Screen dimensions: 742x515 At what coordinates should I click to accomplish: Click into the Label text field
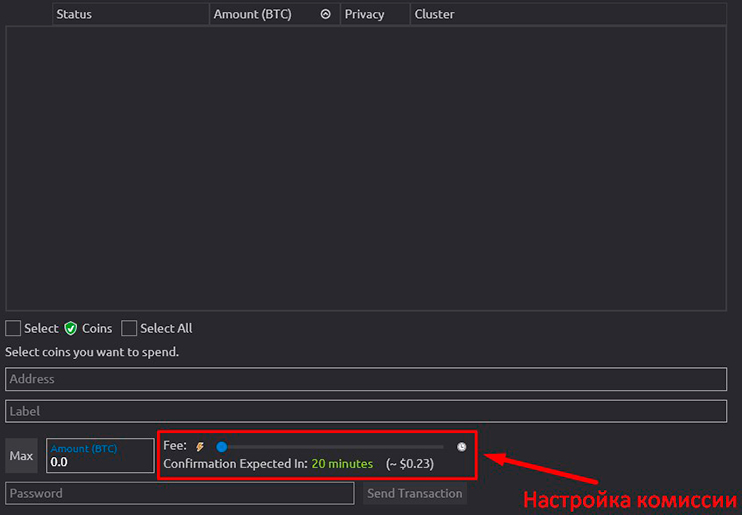[x=366, y=411]
